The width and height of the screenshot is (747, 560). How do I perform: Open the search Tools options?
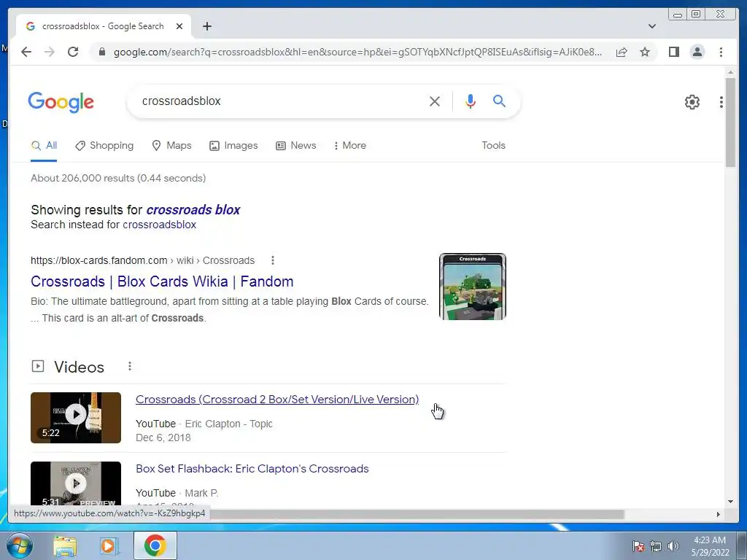pos(493,145)
